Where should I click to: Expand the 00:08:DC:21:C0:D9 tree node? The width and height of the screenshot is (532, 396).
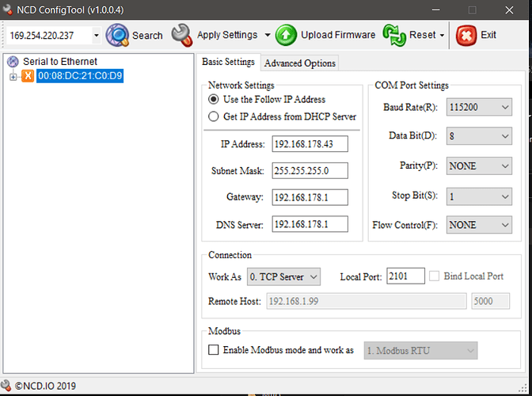(13, 77)
